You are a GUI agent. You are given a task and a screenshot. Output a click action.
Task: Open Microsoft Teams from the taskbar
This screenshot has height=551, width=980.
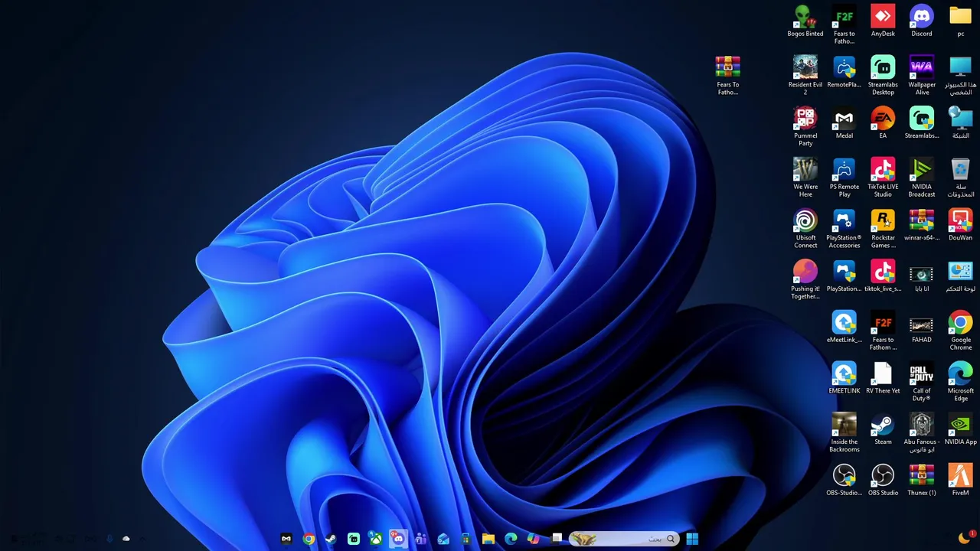[x=420, y=539]
